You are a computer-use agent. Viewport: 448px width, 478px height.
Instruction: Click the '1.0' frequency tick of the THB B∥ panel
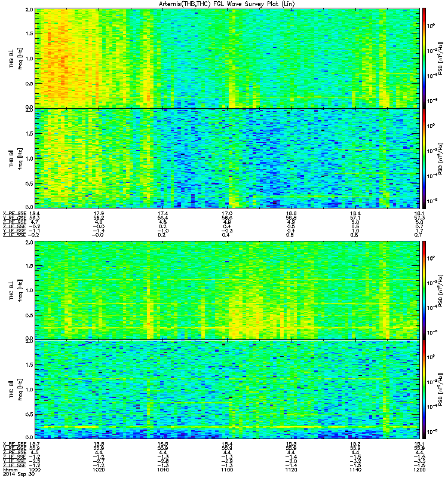[x=29, y=158]
